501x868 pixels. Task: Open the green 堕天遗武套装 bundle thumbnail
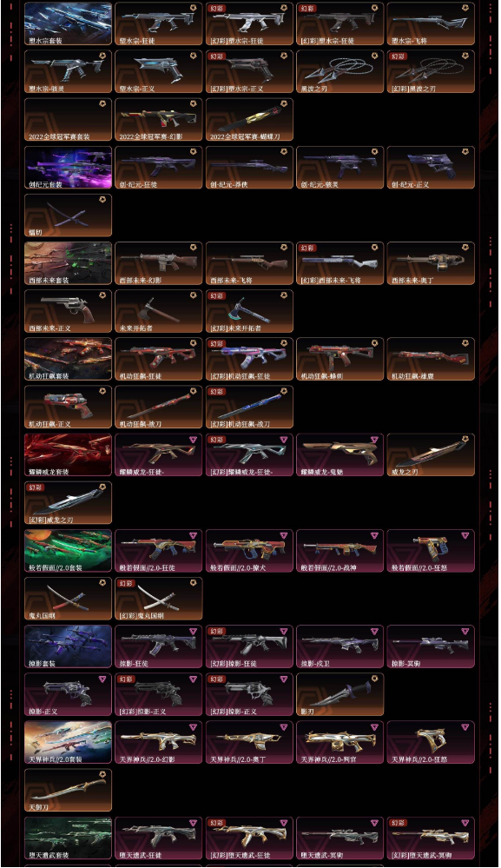point(68,838)
